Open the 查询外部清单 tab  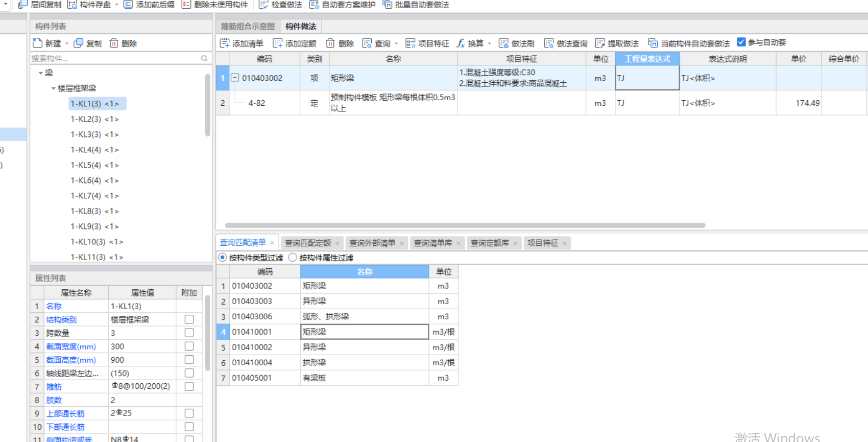372,243
